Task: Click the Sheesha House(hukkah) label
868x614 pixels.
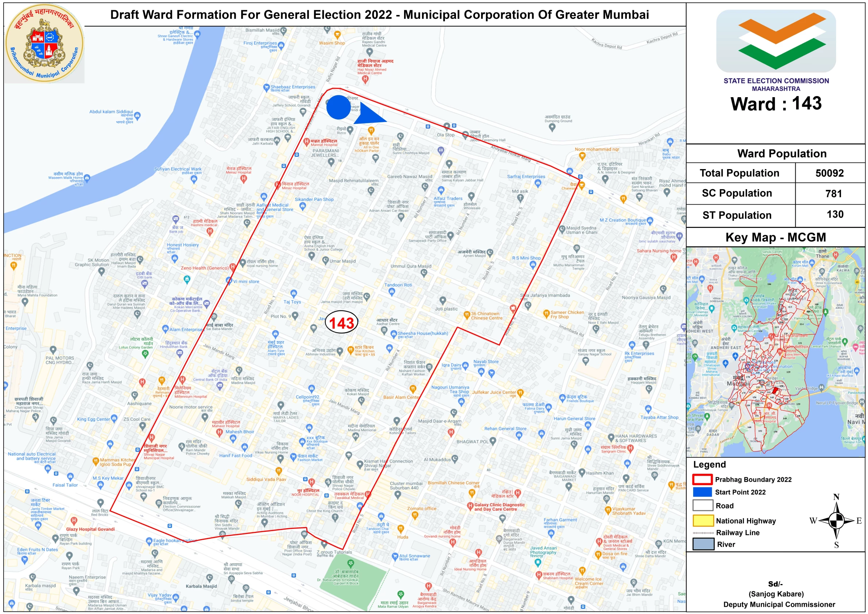Action: pos(423,333)
